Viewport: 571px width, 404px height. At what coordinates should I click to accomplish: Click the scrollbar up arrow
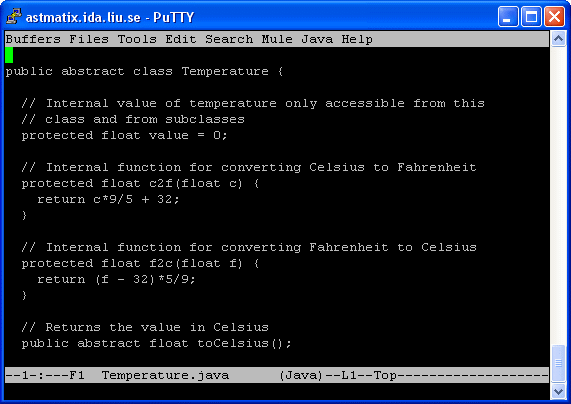tap(558, 38)
